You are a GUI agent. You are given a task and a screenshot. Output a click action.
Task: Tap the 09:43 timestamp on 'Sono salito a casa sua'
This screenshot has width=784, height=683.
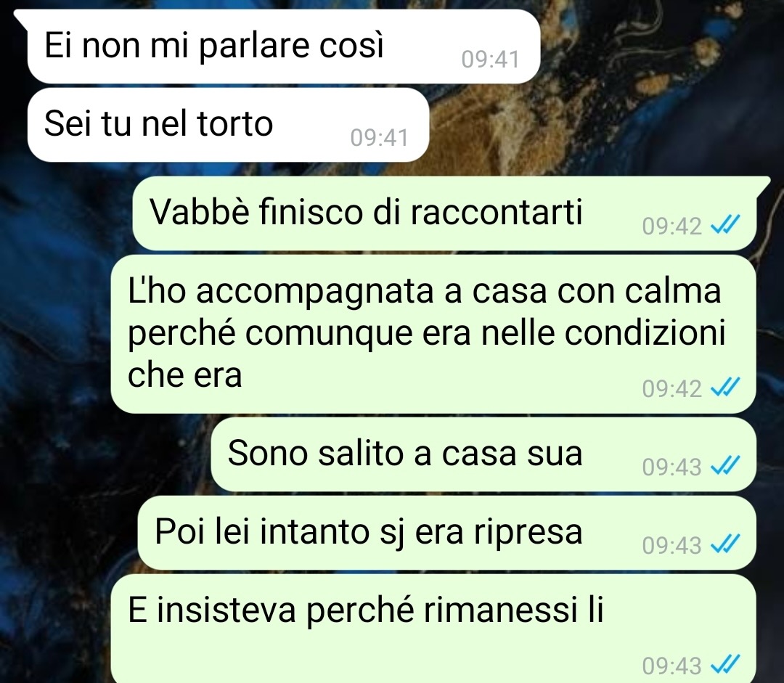(x=672, y=467)
